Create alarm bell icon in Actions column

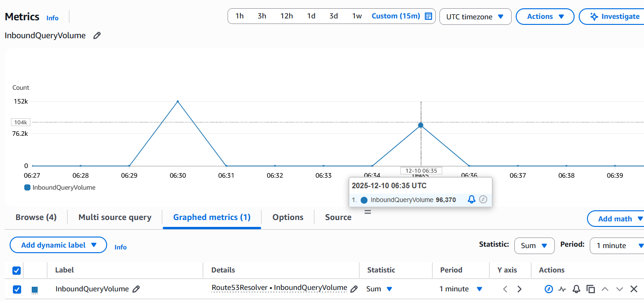point(576,289)
